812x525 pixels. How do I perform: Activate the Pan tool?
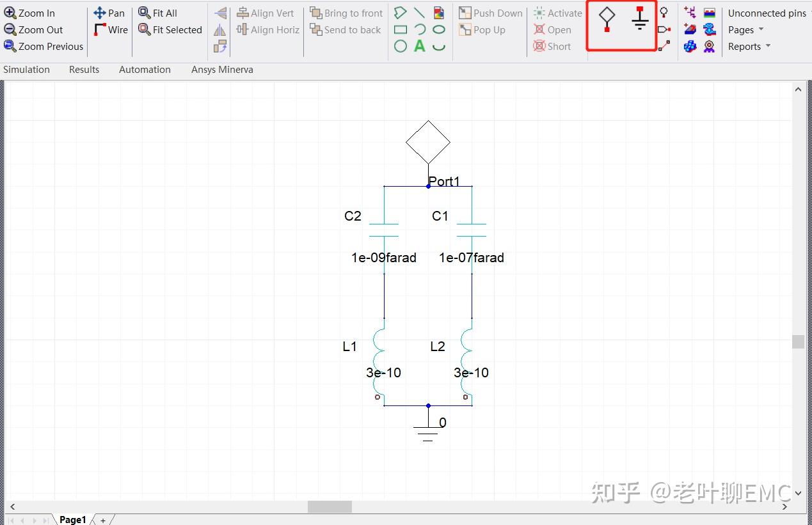(x=109, y=13)
